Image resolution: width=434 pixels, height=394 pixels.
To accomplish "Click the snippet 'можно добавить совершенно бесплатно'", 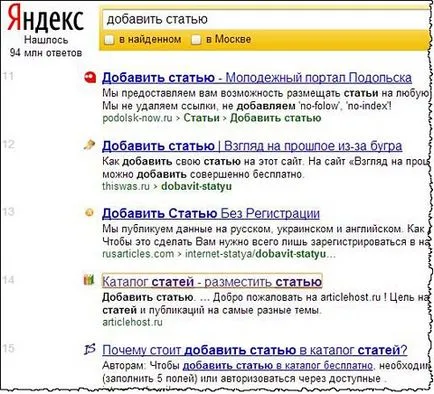I will tap(203, 174).
